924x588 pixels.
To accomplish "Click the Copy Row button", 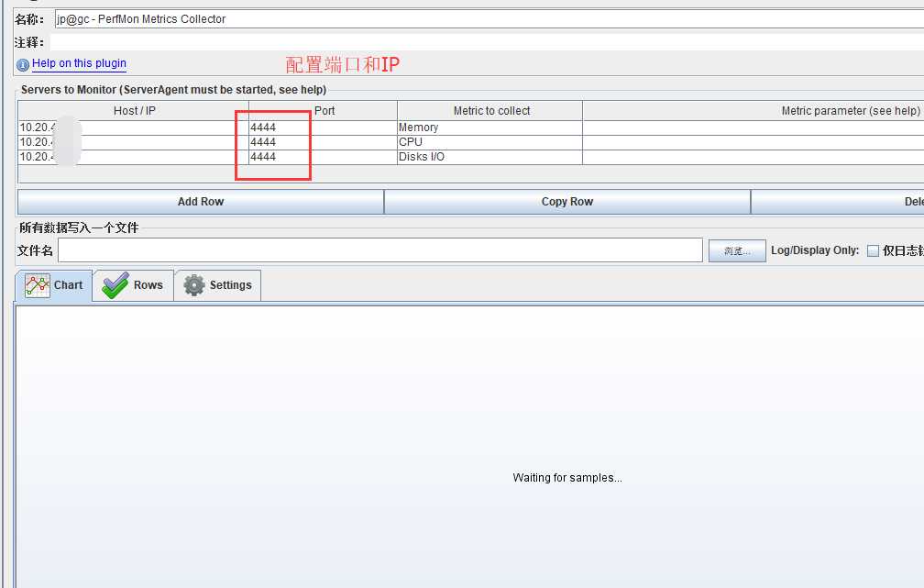I will click(566, 202).
